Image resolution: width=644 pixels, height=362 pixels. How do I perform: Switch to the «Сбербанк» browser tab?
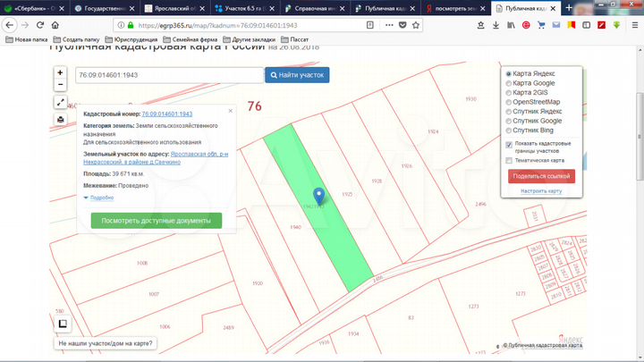[x=32, y=7]
